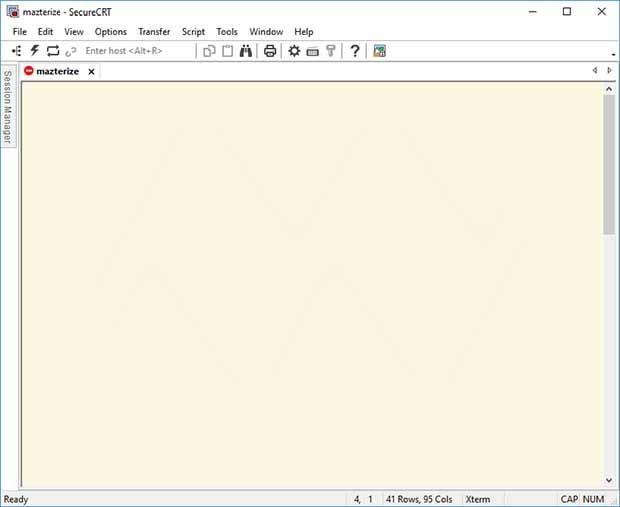Open the Transfer menu

pyautogui.click(x=154, y=32)
